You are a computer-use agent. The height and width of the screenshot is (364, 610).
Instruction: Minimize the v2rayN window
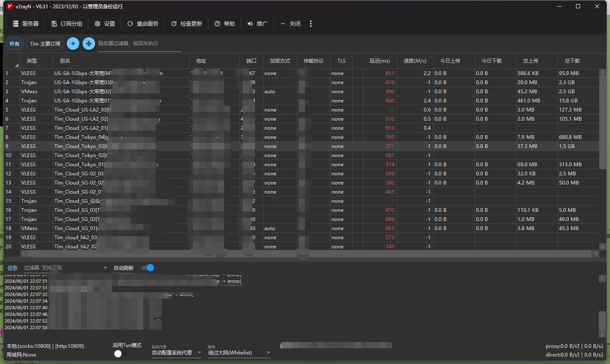pyautogui.click(x=559, y=6)
